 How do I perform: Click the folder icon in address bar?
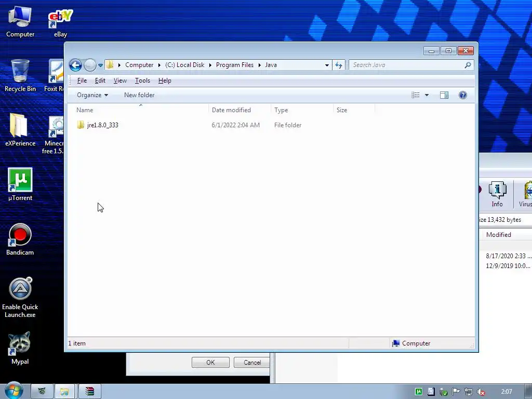pos(110,65)
